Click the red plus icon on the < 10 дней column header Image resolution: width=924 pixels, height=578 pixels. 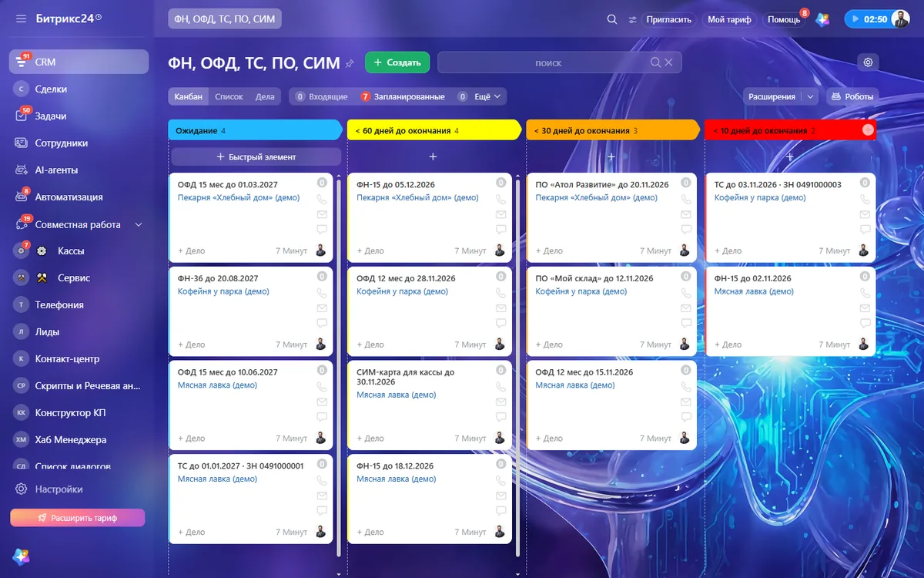click(x=868, y=130)
